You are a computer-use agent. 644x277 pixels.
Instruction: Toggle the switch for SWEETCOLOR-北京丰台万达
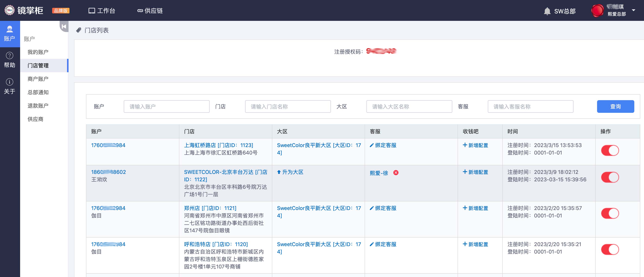click(610, 177)
